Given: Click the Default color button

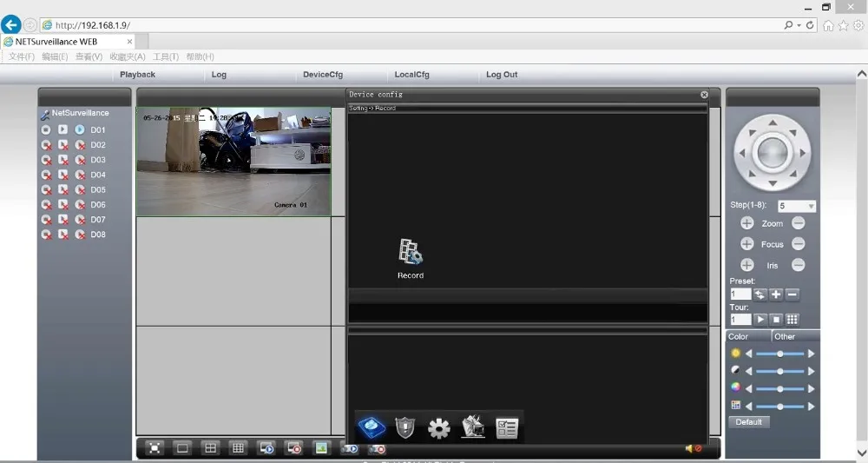Looking at the screenshot, I should coord(748,422).
